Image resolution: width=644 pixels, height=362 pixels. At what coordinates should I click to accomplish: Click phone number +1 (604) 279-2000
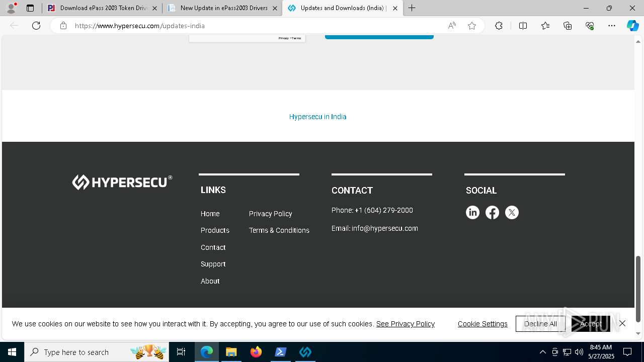click(384, 210)
